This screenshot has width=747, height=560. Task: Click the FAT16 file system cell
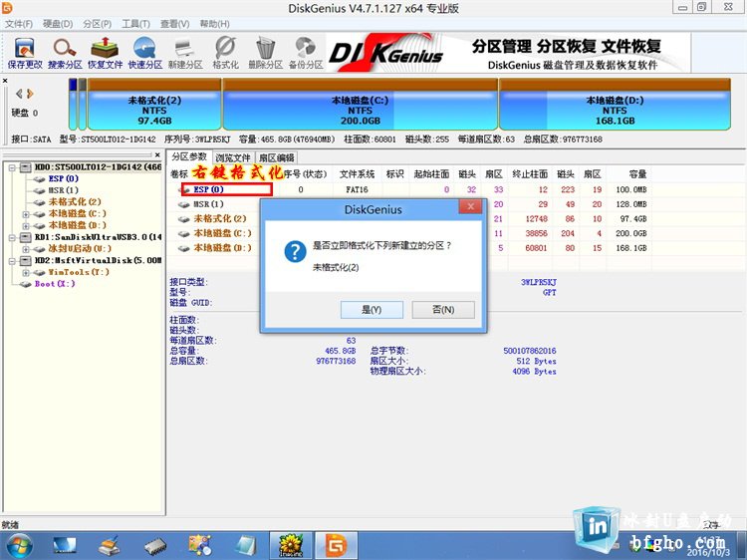click(358, 189)
